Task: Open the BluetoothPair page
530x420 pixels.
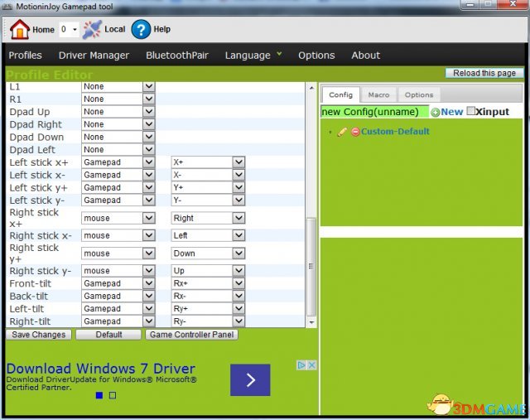Action: [177, 56]
